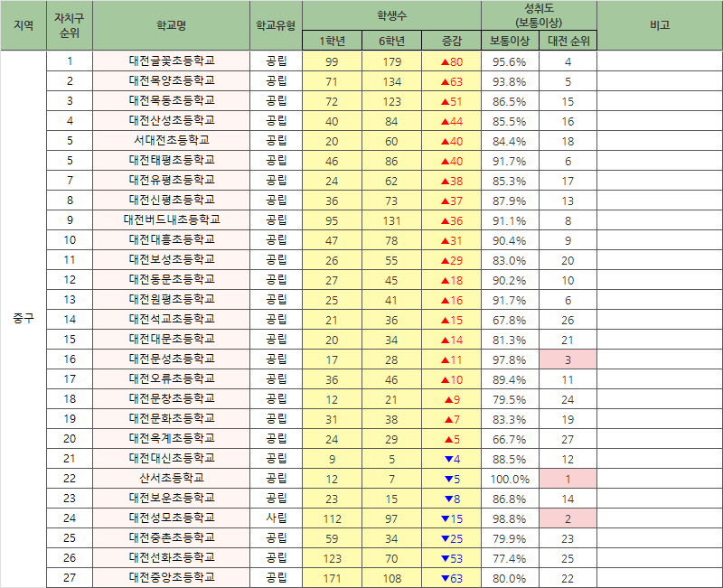Click the 자치구 순위 header cell

70,25
